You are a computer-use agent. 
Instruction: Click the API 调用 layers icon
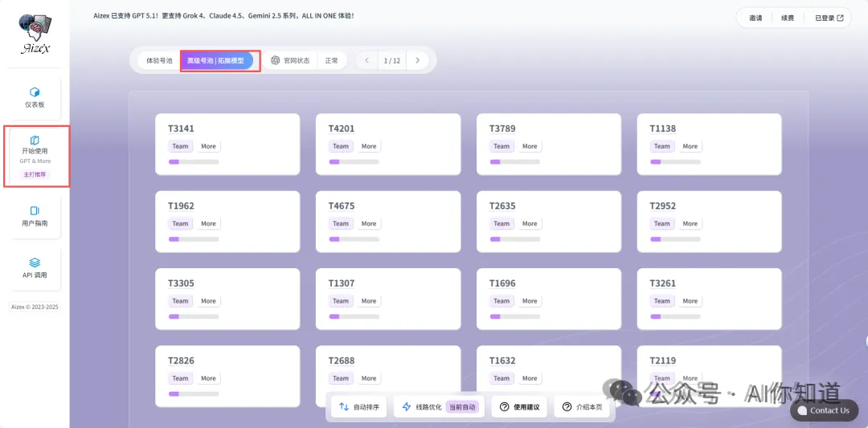35,263
